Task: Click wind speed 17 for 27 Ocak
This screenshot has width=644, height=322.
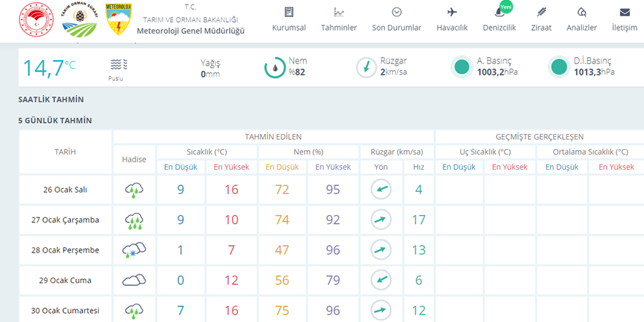Action: tap(419, 220)
